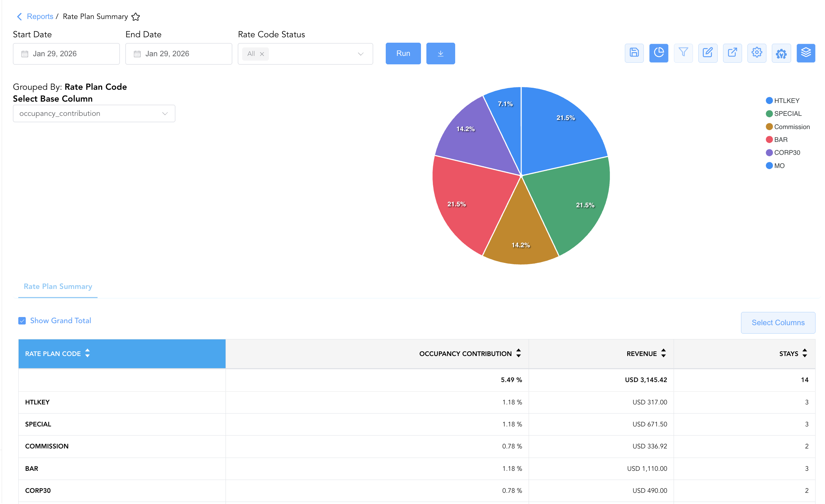Viewport: 825px width, 504px height.
Task: Click the edit pencil icon
Action: click(x=707, y=53)
